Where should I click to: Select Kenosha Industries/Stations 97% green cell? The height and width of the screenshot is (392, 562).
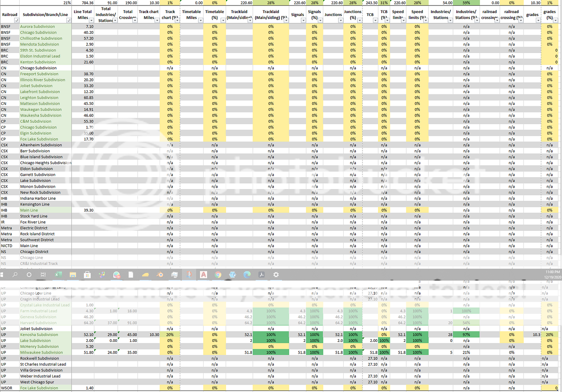pyautogui.click(x=466, y=335)
